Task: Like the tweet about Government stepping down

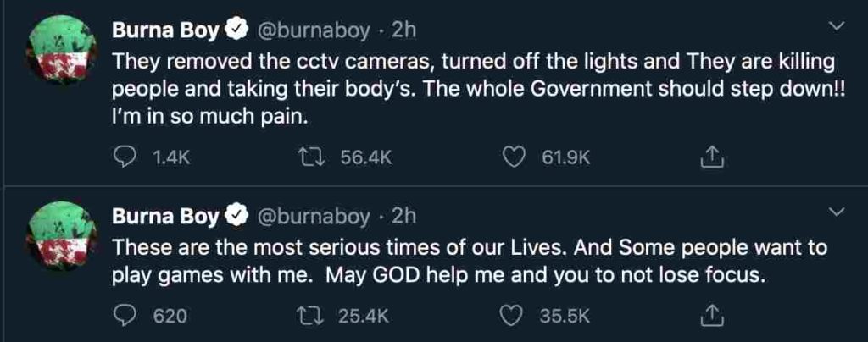Action: point(513,157)
